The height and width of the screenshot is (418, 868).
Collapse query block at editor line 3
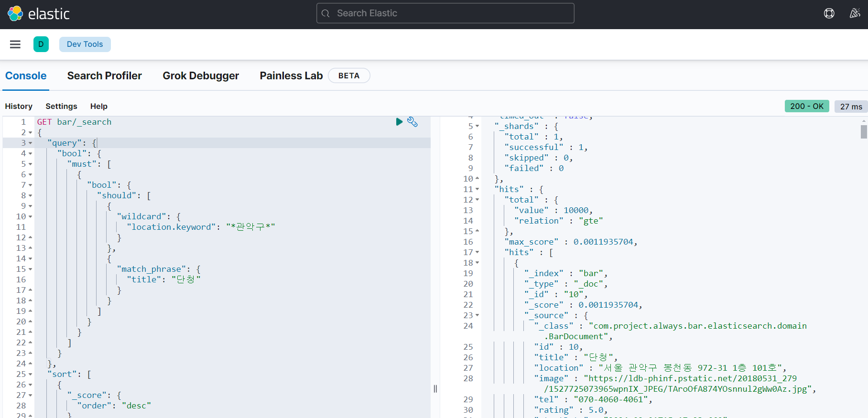31,143
